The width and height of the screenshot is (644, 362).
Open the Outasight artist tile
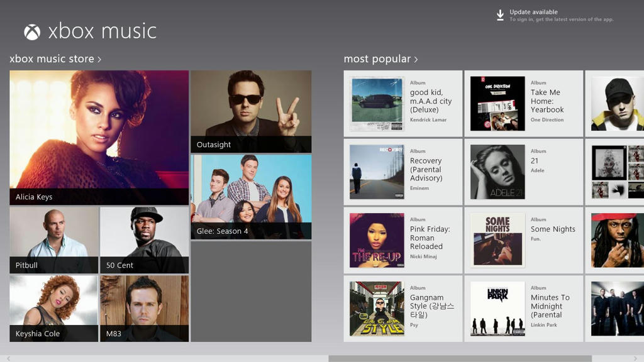(x=252, y=109)
